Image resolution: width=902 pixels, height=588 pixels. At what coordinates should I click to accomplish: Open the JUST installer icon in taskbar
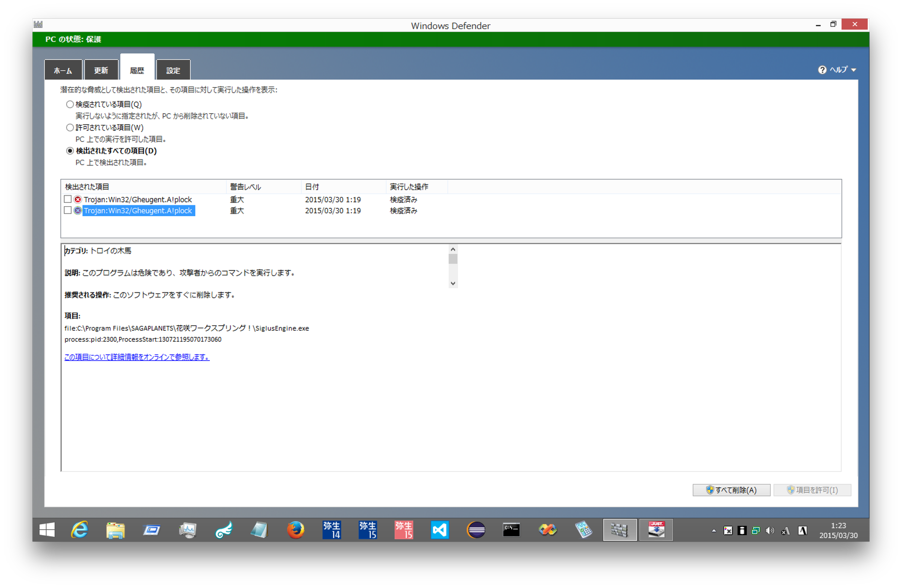[x=656, y=530]
